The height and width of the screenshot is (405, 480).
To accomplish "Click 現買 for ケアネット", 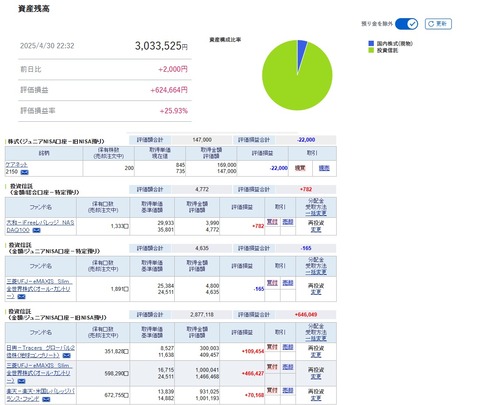I will pyautogui.click(x=300, y=168).
